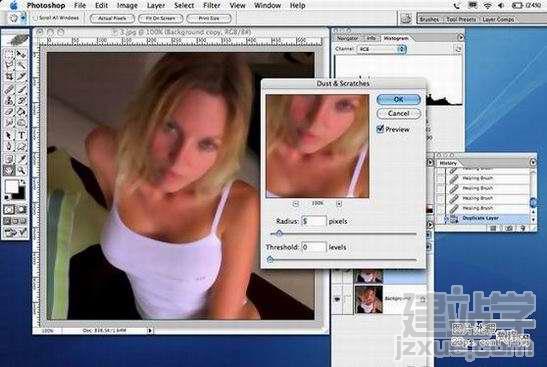Image resolution: width=547 pixels, height=367 pixels.
Task: Click the Print Size button
Action: pyautogui.click(x=209, y=18)
